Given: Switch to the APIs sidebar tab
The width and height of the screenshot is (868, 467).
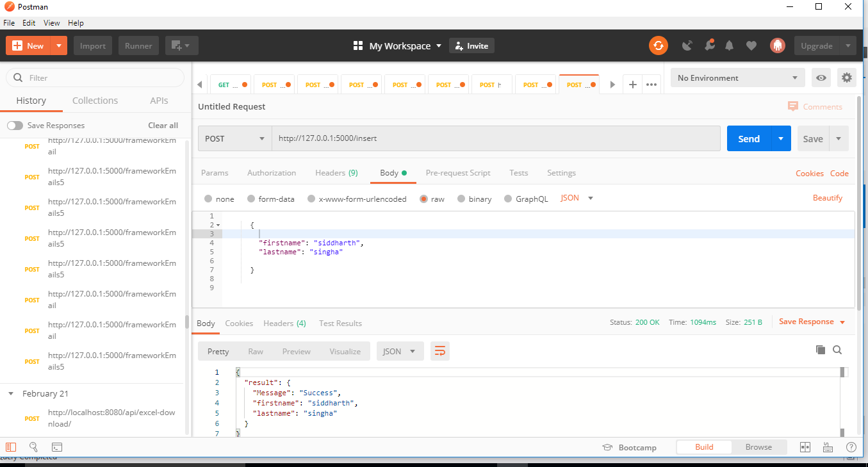Looking at the screenshot, I should (159, 101).
